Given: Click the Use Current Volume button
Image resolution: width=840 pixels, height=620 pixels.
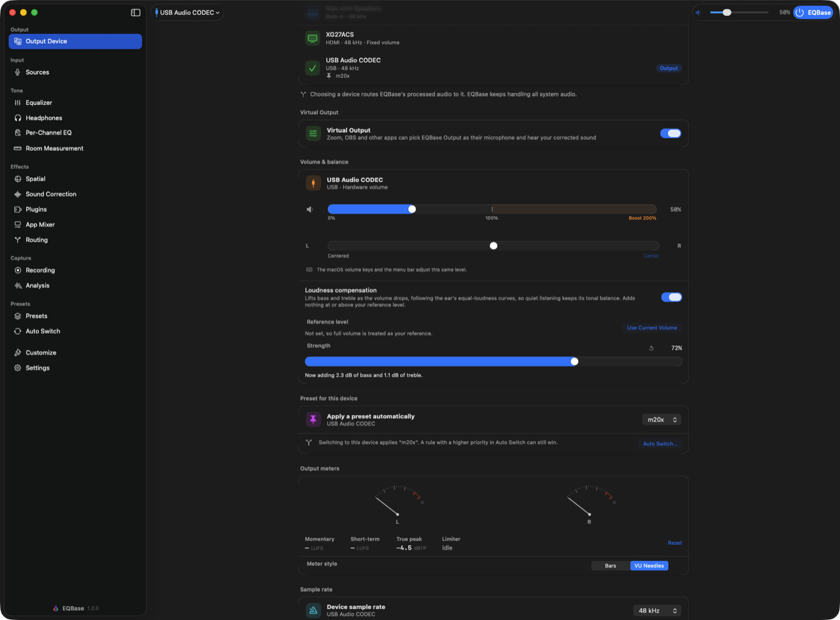Looking at the screenshot, I should [x=652, y=328].
